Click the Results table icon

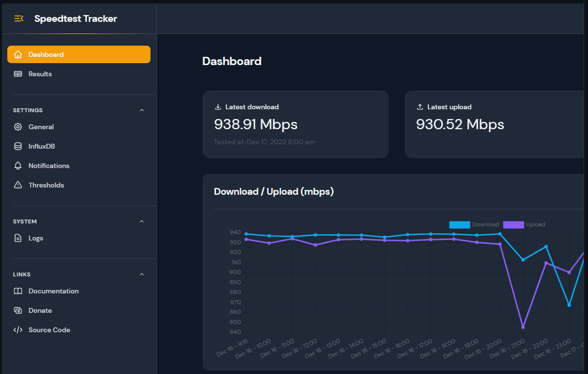click(18, 74)
